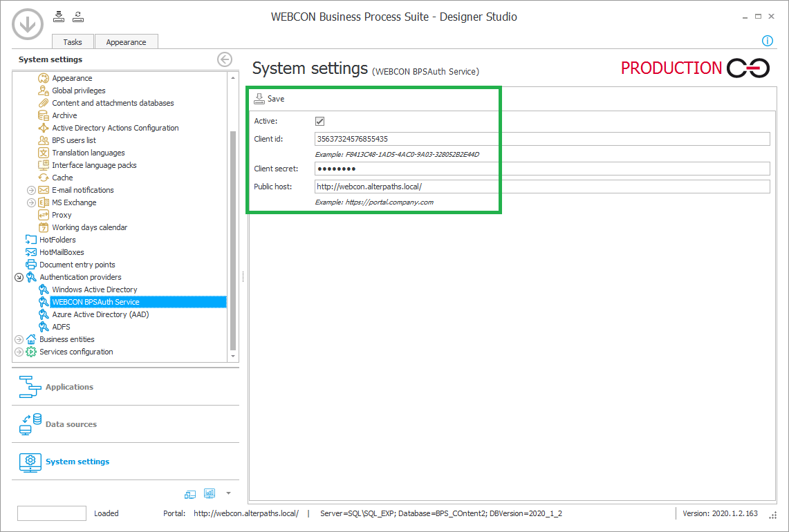The image size is (789, 532).
Task: Click the Save button
Action: (269, 99)
